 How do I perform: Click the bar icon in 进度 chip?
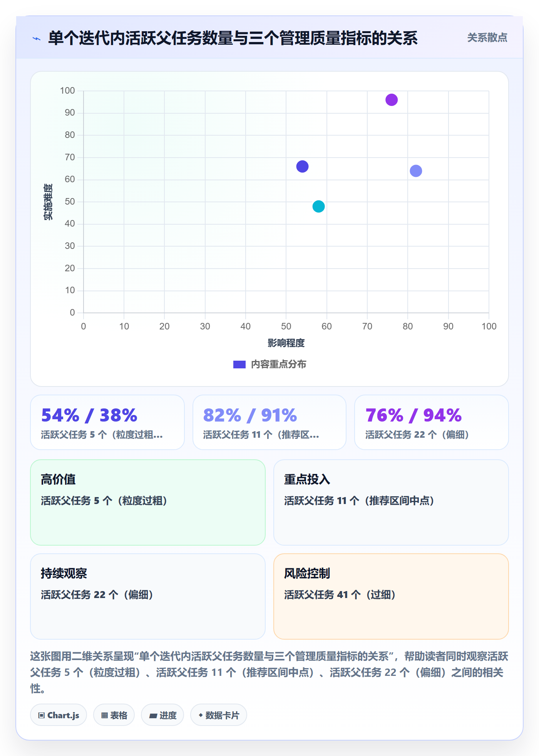[x=153, y=716]
